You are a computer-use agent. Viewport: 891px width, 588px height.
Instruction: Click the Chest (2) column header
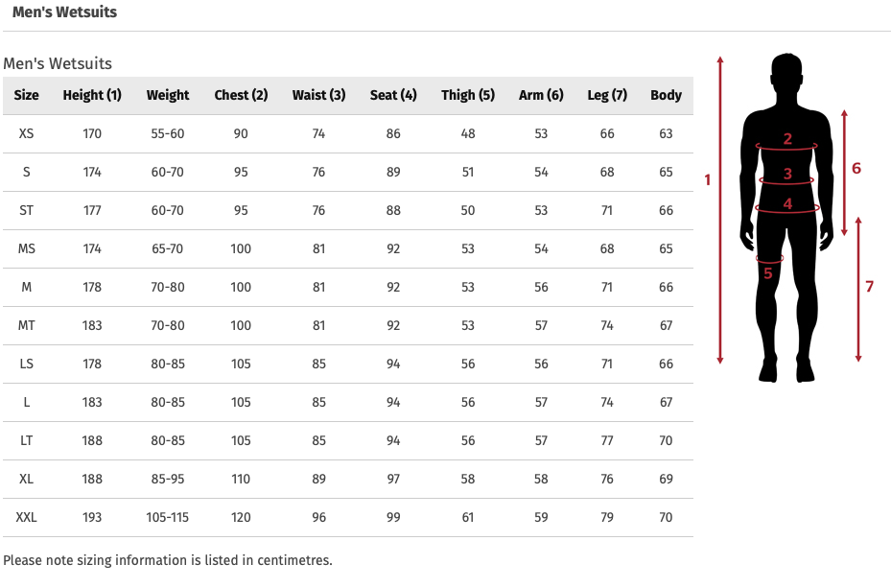241,95
